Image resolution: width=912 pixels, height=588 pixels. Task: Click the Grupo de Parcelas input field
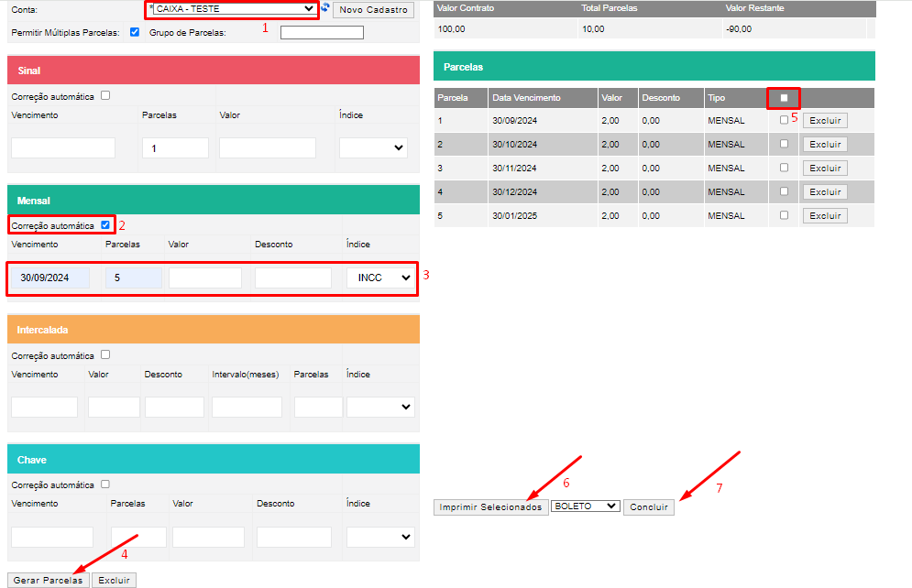tap(322, 33)
